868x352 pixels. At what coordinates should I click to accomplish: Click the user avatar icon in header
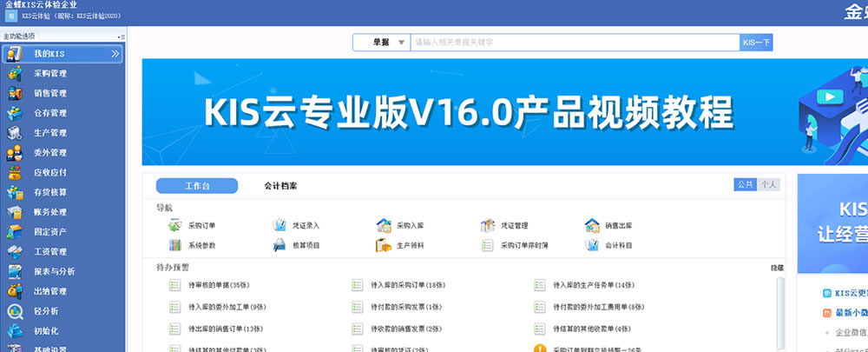pos(11,16)
